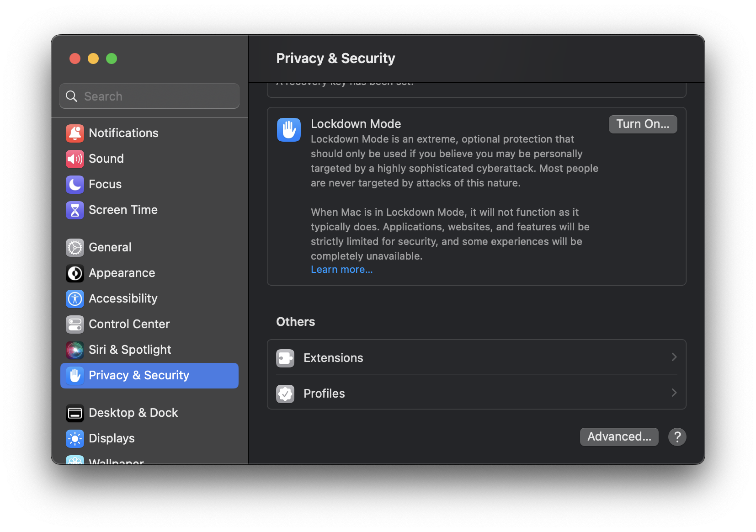This screenshot has width=756, height=532.
Task: Click the Control Center icon
Action: pyautogui.click(x=75, y=324)
